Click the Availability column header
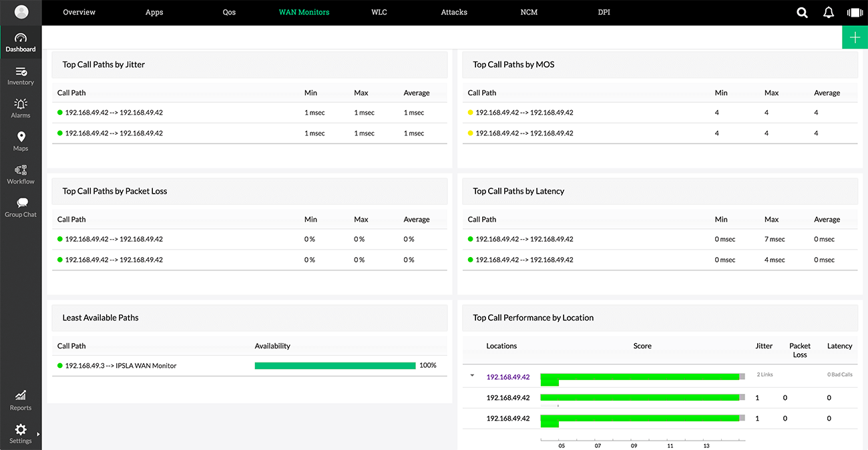868x450 pixels. tap(272, 346)
